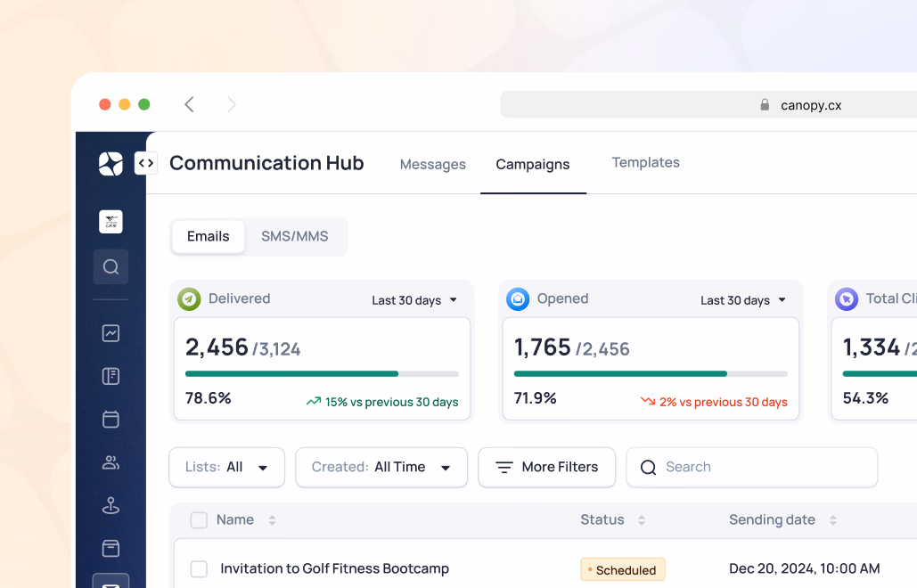The image size is (917, 588).
Task: Expand the Lists: All filter dropdown
Action: point(227,467)
